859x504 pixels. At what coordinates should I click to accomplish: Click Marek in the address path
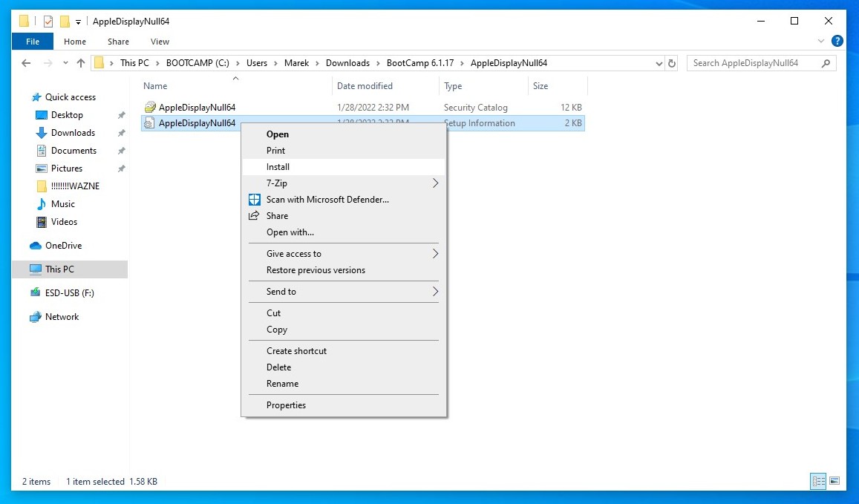click(296, 63)
